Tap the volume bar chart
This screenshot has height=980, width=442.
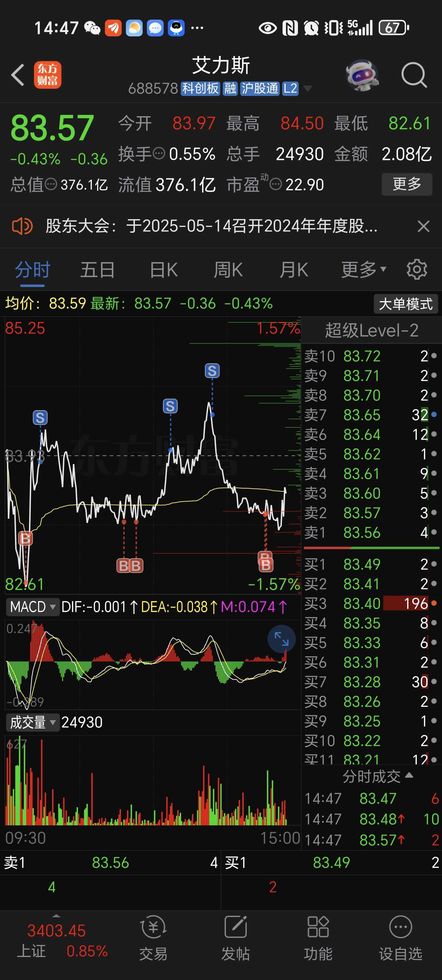(152, 780)
